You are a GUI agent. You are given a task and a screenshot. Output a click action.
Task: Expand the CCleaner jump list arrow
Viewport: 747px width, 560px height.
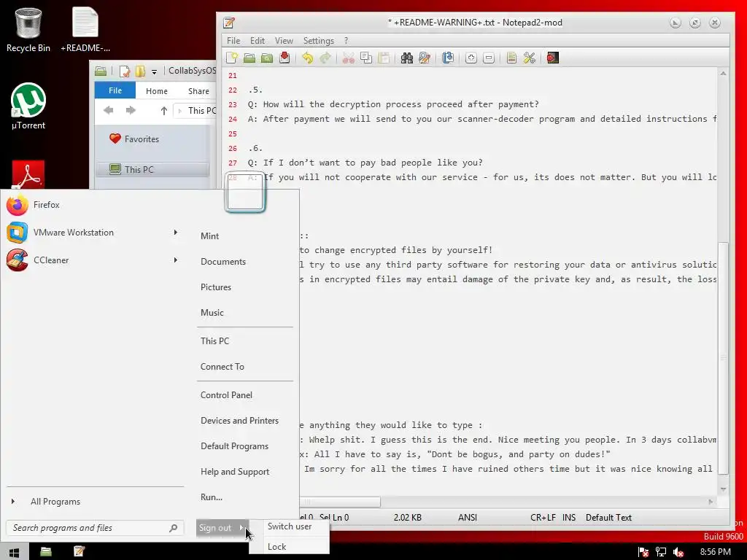[x=175, y=260]
